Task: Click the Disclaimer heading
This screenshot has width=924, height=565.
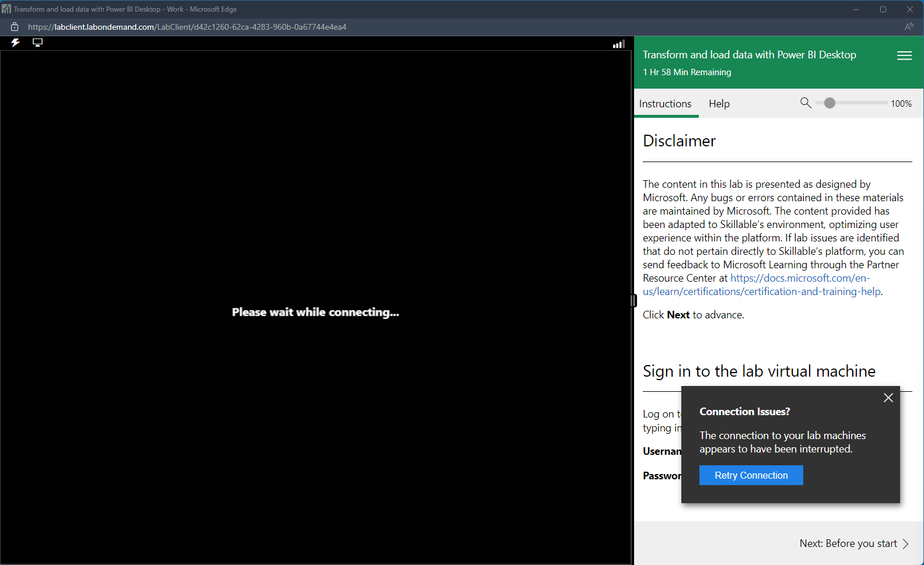Action: coord(679,141)
